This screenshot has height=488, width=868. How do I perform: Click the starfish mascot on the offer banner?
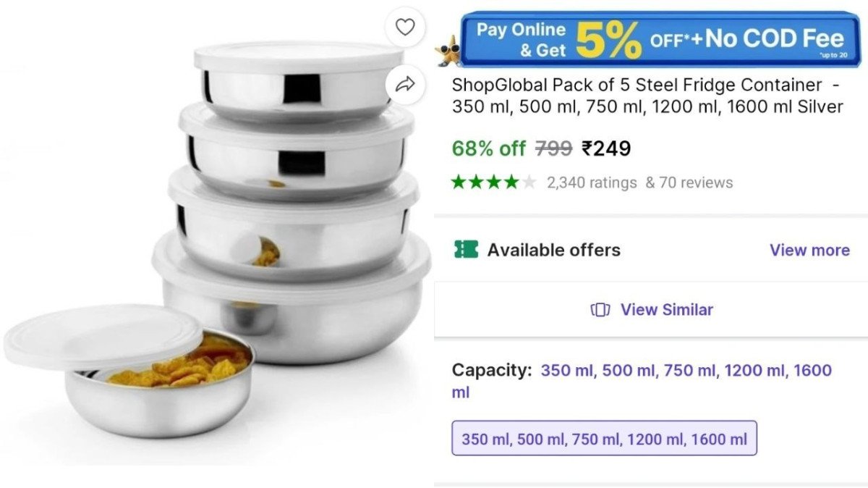tap(448, 50)
